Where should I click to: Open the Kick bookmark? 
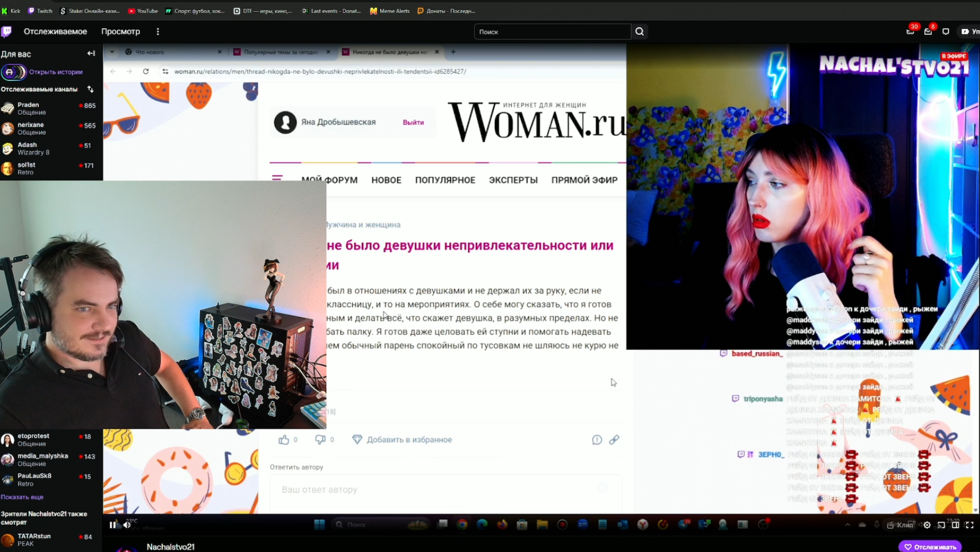(11, 11)
